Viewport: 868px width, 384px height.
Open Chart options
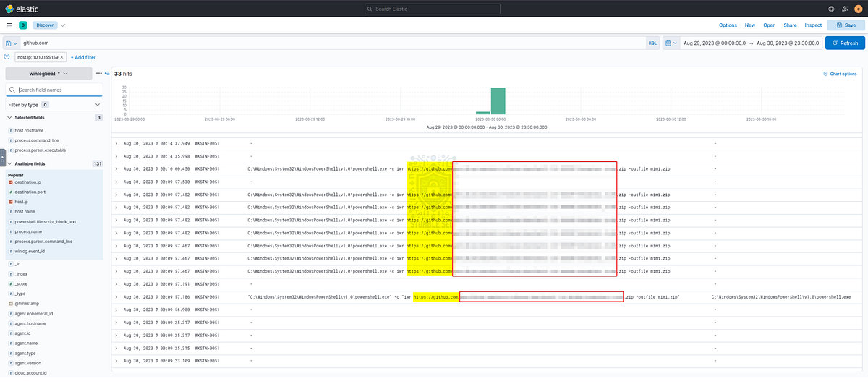(x=840, y=74)
